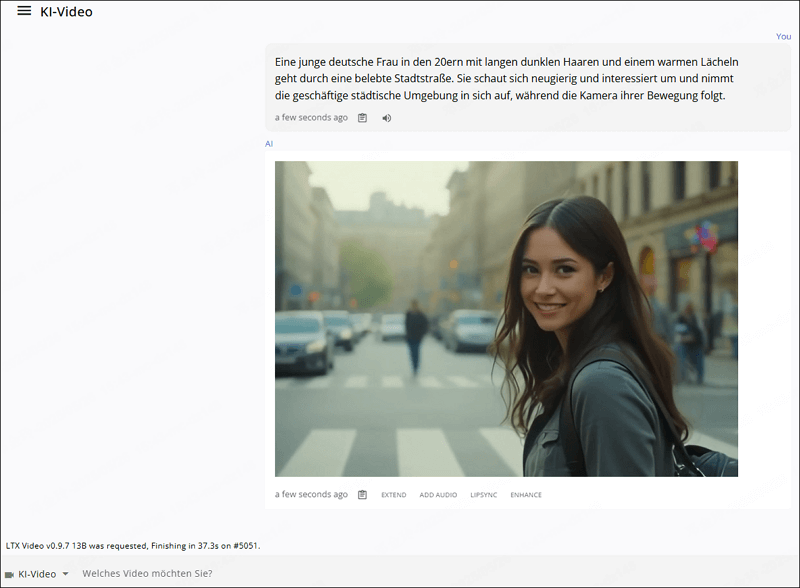Expand the KI-Video mode dropdown arrow
Image resolution: width=800 pixels, height=588 pixels.
[x=65, y=574]
